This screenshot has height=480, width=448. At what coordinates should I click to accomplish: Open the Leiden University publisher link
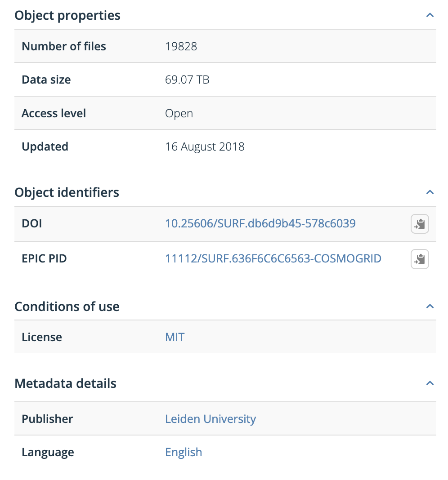210,418
